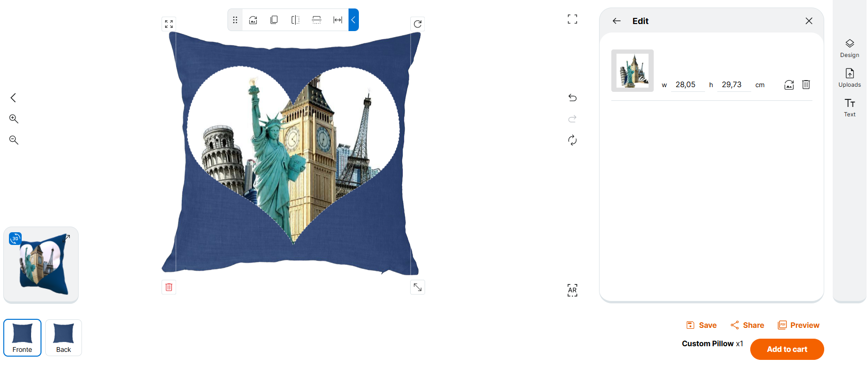Open the Design tab in sidebar

coord(850,48)
